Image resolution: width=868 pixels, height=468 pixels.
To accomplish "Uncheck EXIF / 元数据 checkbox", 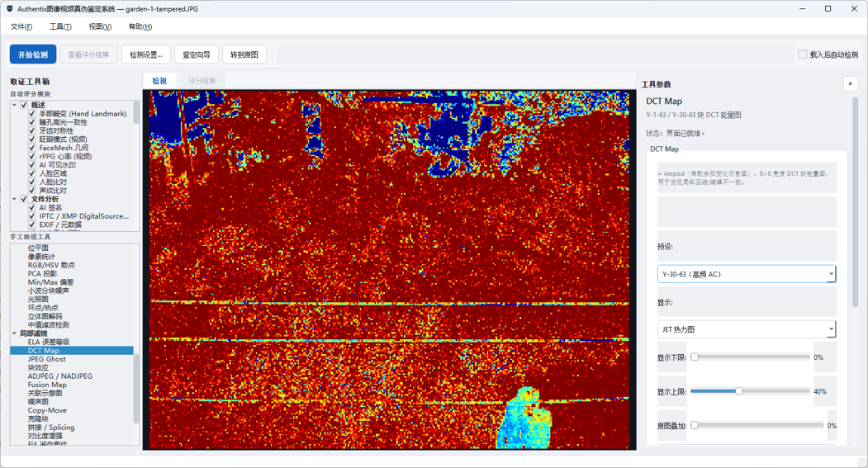I will click(x=32, y=225).
